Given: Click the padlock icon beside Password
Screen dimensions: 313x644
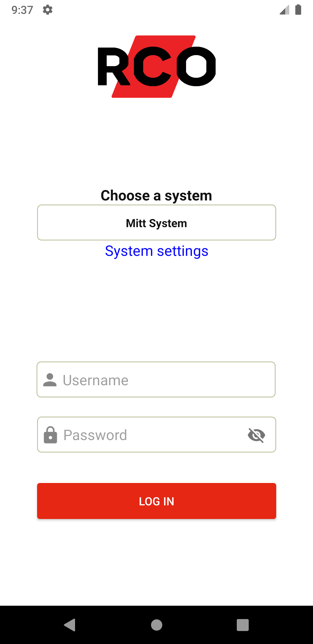Looking at the screenshot, I should (50, 435).
